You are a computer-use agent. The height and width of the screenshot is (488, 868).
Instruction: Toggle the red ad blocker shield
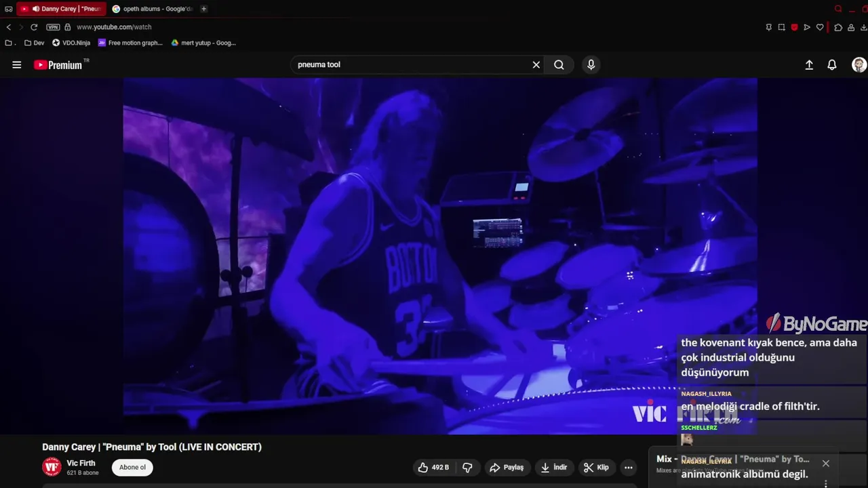[x=794, y=27]
